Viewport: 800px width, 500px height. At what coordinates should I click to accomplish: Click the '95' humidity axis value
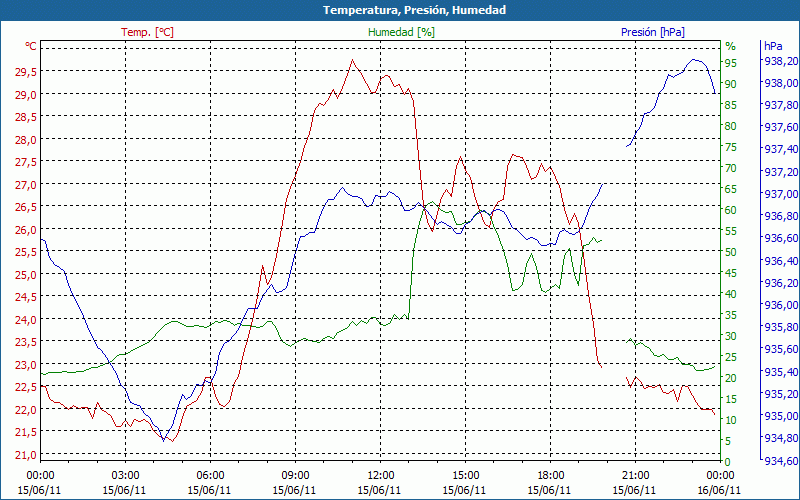(x=731, y=63)
